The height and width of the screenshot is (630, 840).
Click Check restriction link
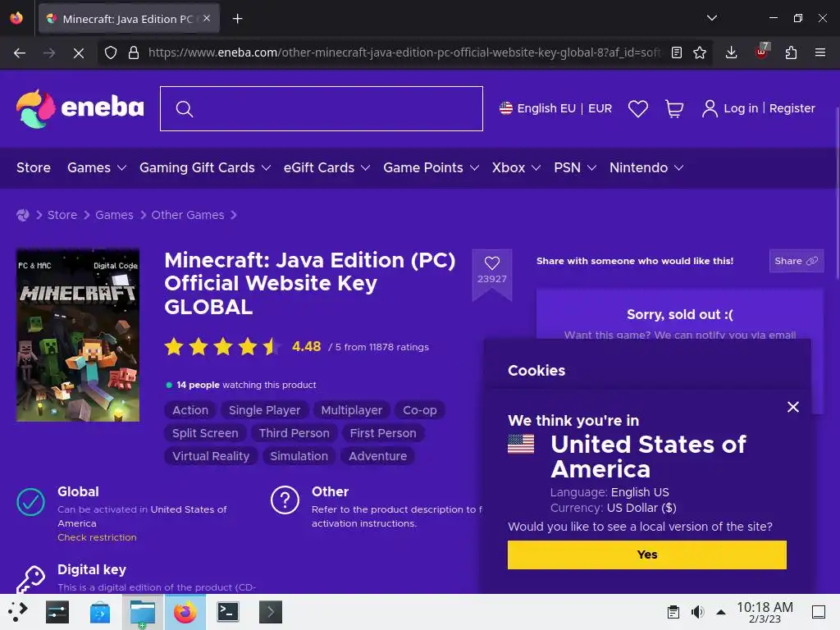(97, 537)
